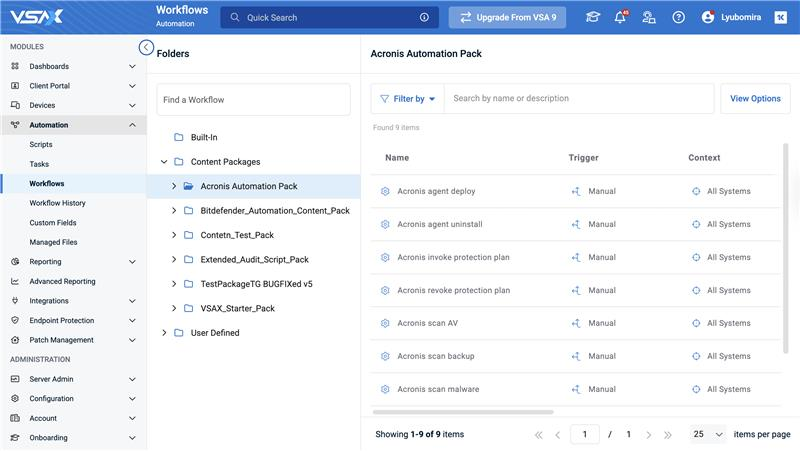Open Custom Fields menu item
The height and width of the screenshot is (451, 800).
(53, 222)
